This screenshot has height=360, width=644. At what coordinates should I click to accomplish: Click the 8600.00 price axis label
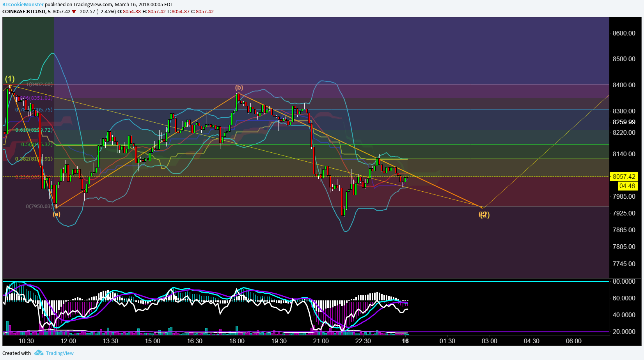[624, 33]
